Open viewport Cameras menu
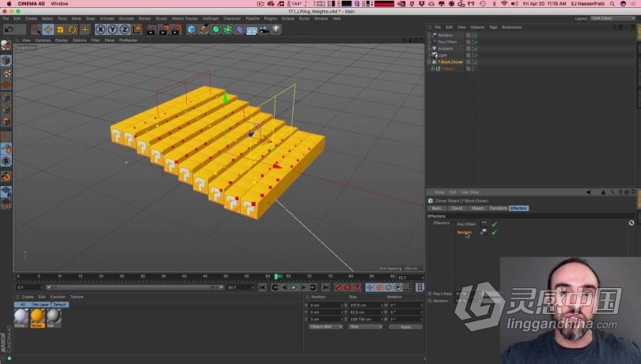The height and width of the screenshot is (364, 641). click(43, 40)
